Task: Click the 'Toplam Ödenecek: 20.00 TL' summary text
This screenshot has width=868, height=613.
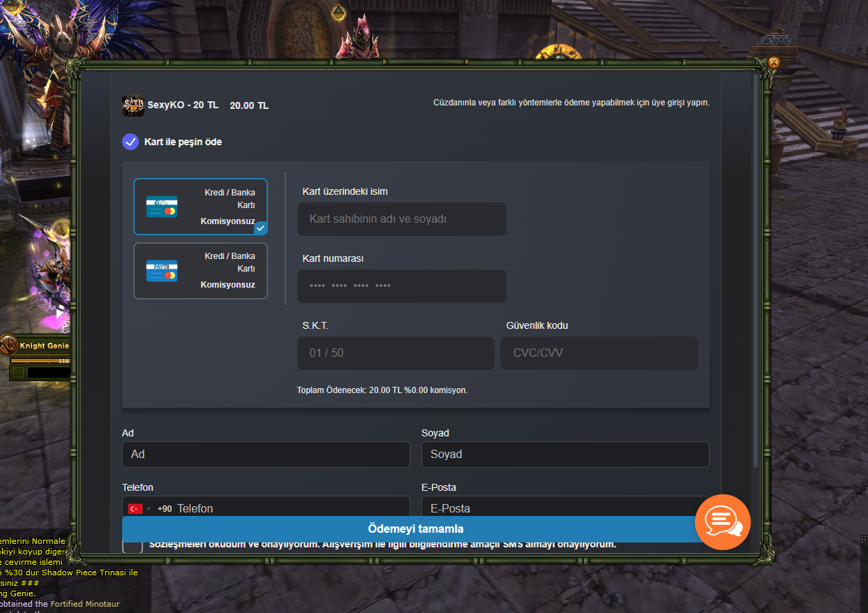Action: [382, 390]
